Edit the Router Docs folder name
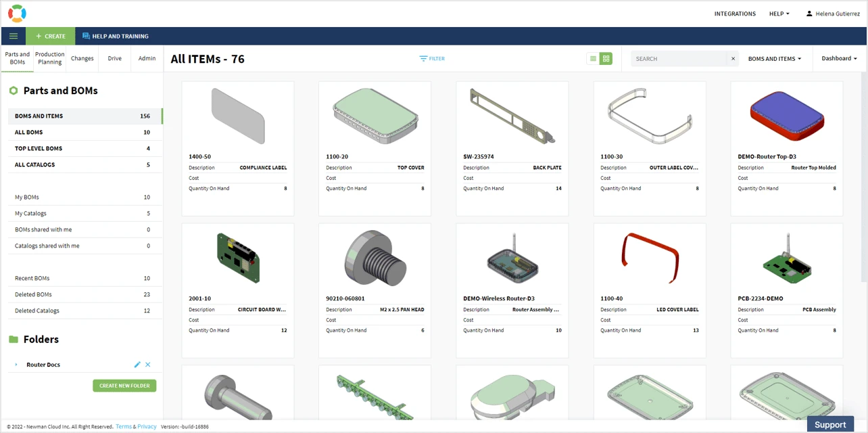Viewport: 868px width, 433px height. coord(137,365)
